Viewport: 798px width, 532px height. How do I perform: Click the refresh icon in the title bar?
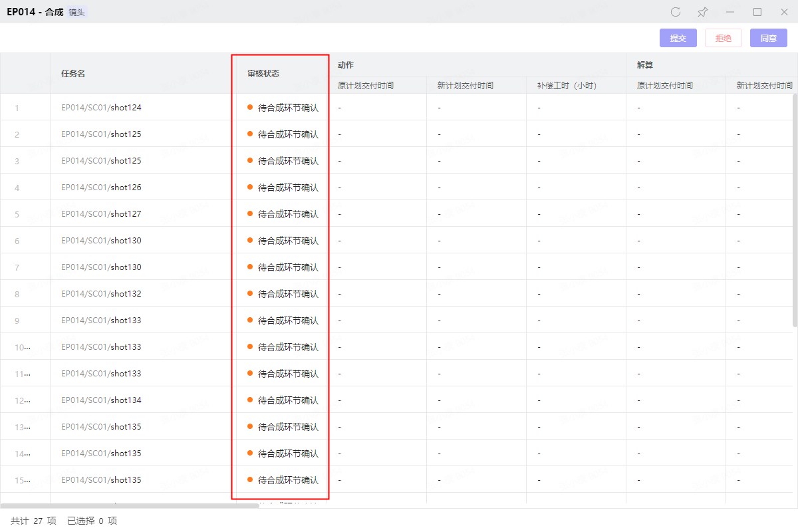(676, 12)
